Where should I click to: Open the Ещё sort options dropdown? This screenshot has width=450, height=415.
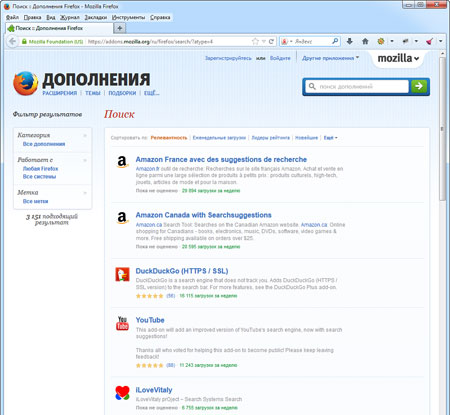(330, 138)
